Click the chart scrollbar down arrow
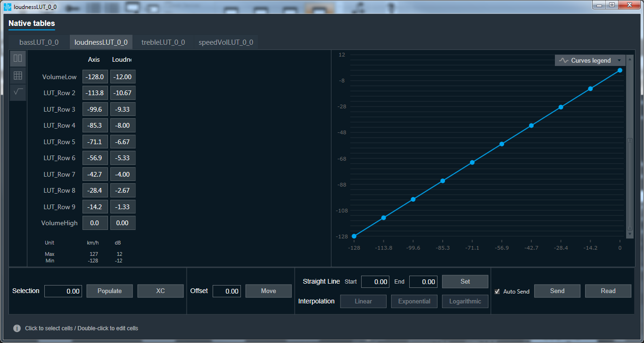 pyautogui.click(x=630, y=234)
